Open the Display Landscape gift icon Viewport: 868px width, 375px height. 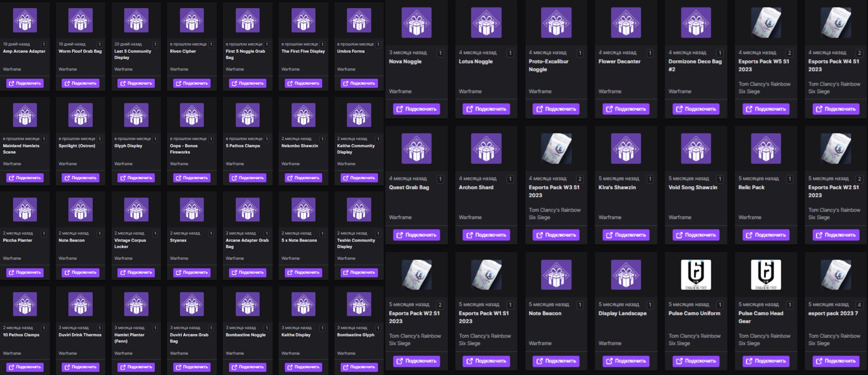point(626,275)
